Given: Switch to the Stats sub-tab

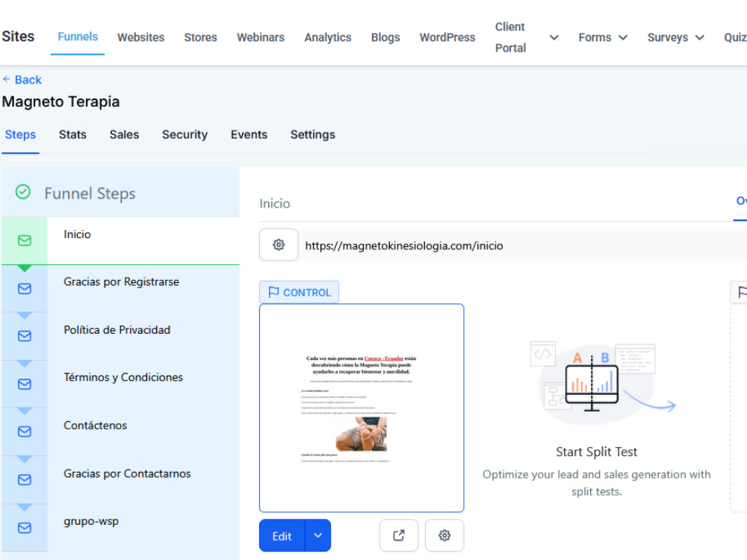Looking at the screenshot, I should click(72, 134).
